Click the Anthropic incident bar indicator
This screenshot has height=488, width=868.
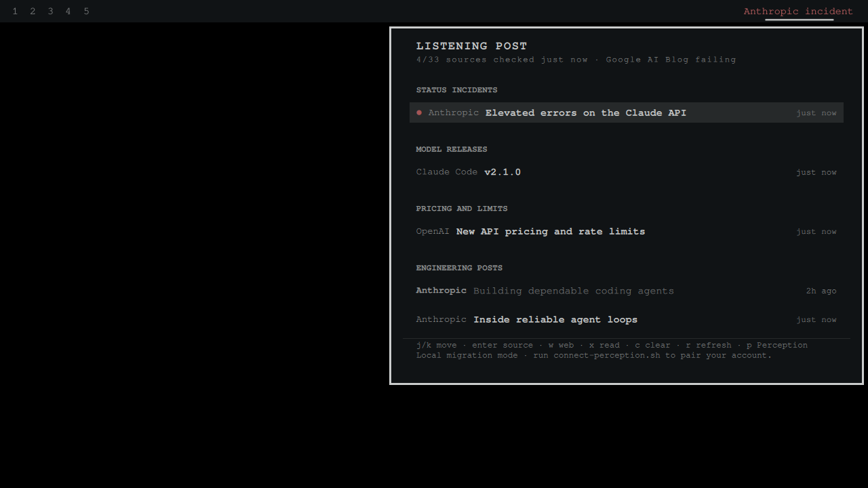point(798,12)
